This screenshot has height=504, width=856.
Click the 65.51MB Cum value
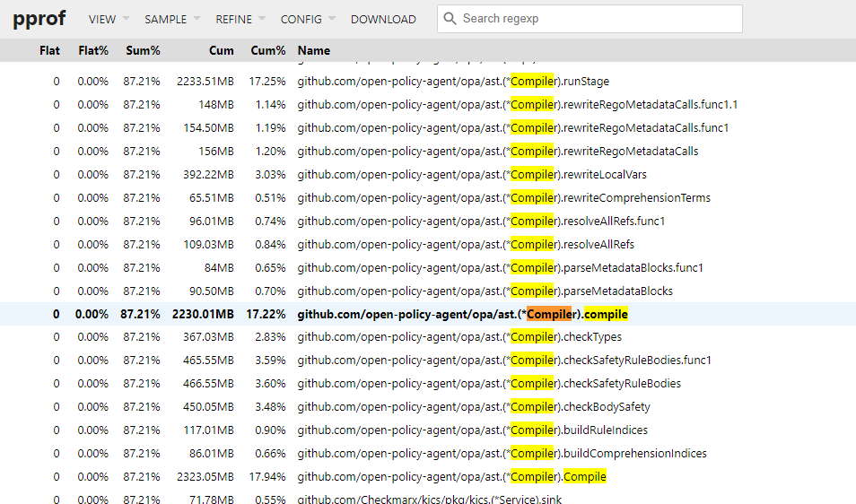[x=211, y=197]
